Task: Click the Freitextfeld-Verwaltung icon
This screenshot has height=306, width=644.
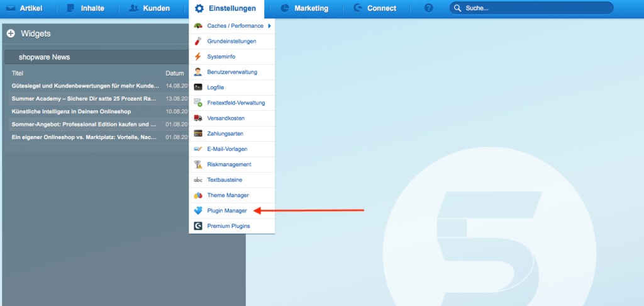Action: tap(198, 103)
